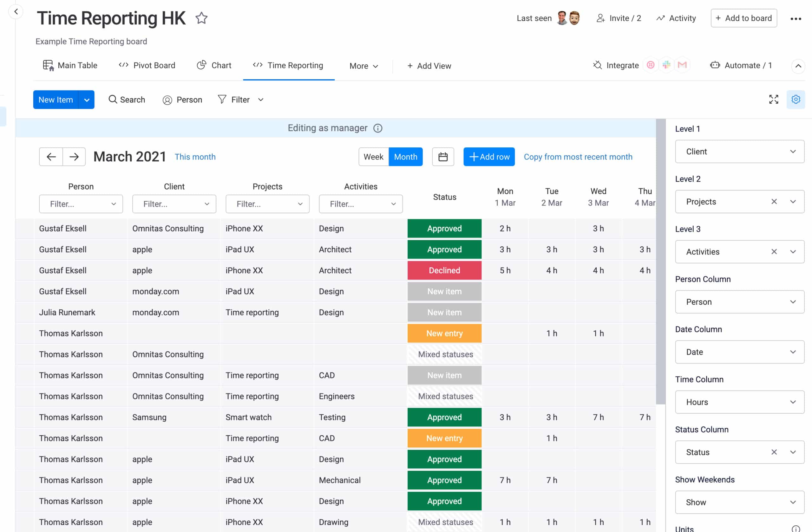Click the Gmail integration icon
This screenshot has width=812, height=532.
click(x=682, y=65)
